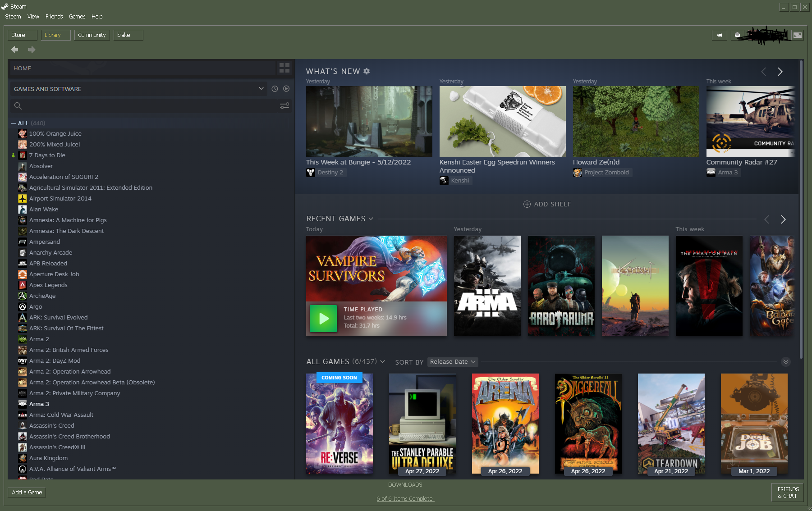The image size is (812, 511).
Task: Collapse the ALL games category
Action: click(14, 123)
